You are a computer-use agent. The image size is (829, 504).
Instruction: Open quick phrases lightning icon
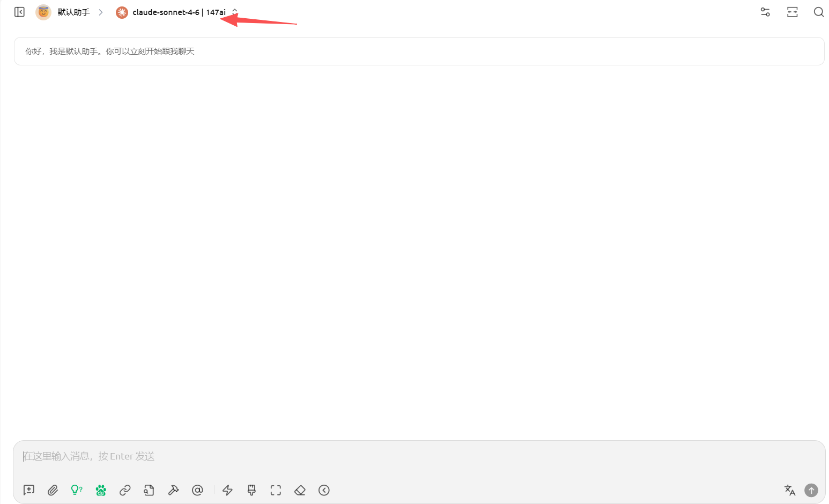[x=227, y=490]
